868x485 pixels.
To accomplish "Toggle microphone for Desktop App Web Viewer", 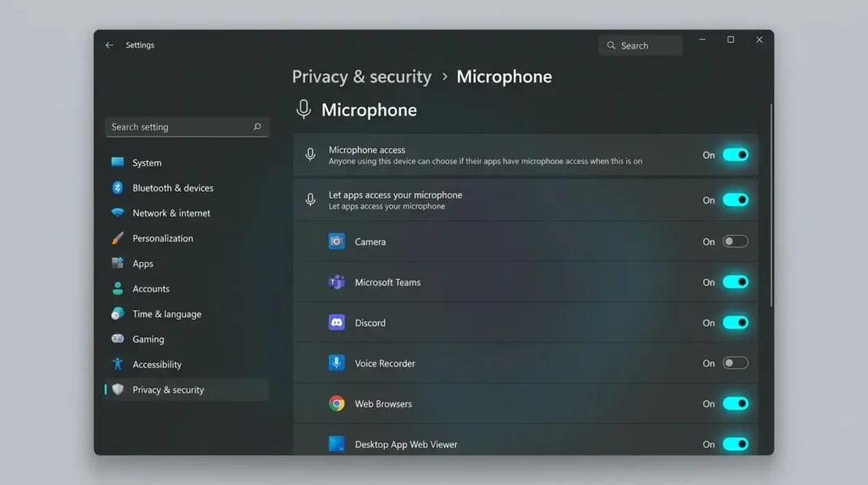I will [x=735, y=444].
